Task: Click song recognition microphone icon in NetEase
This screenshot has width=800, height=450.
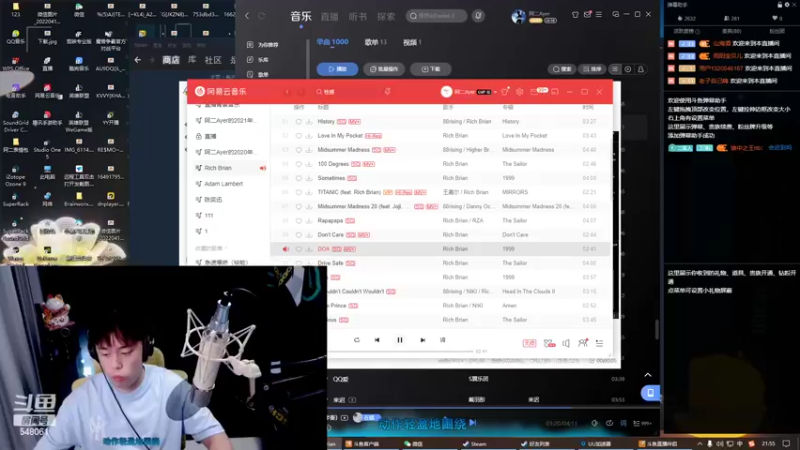Action: (387, 92)
